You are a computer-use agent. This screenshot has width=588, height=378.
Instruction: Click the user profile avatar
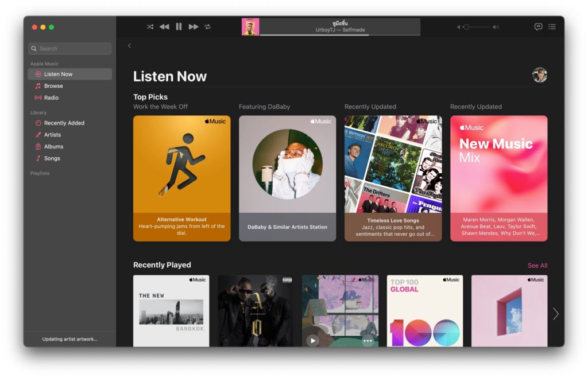coord(539,75)
